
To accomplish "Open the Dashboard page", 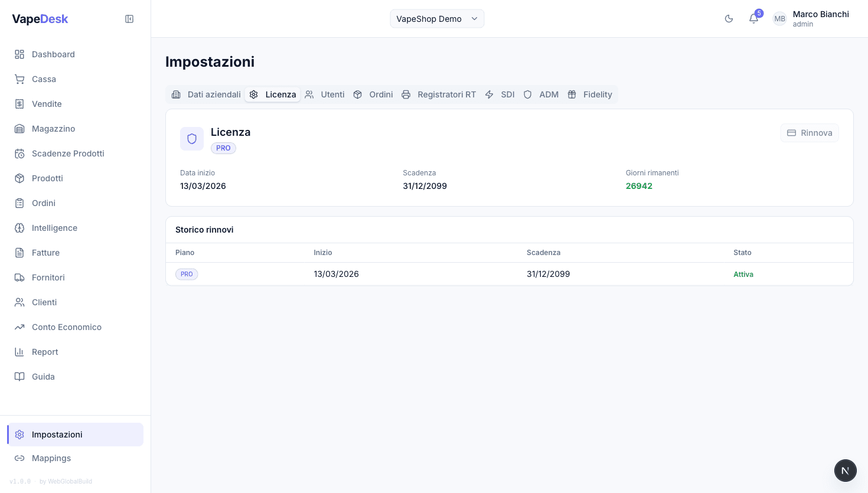I will coord(53,54).
